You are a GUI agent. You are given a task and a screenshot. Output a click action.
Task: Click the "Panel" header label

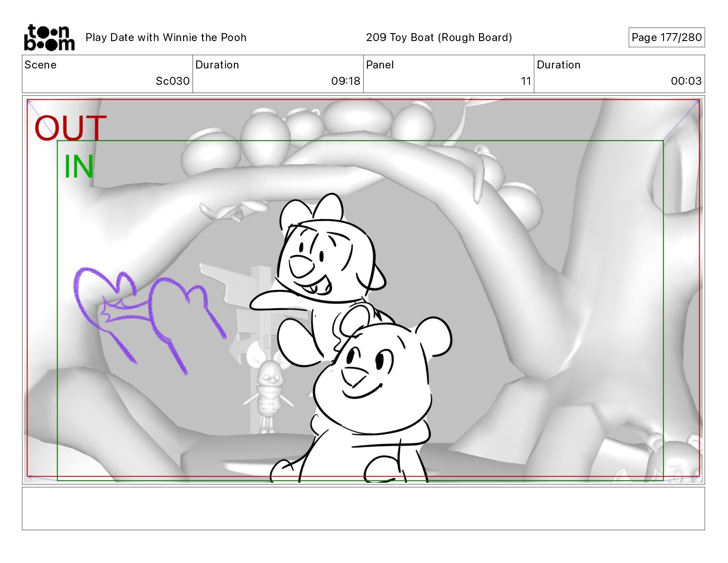pyautogui.click(x=380, y=65)
